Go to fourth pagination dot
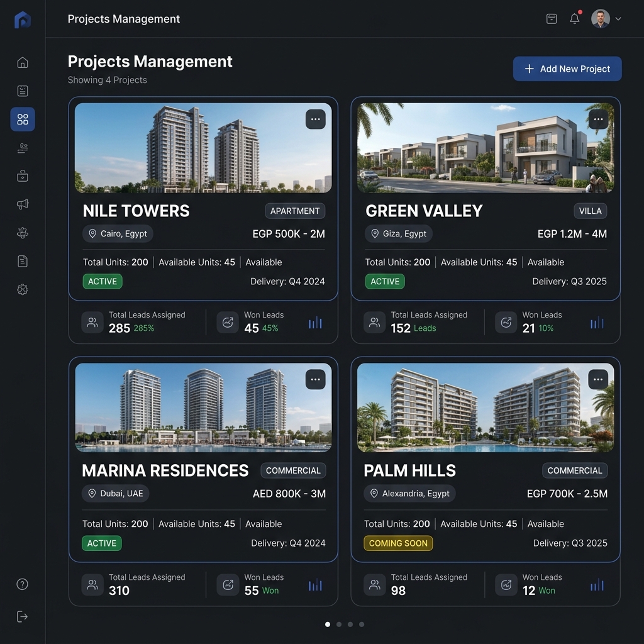The width and height of the screenshot is (644, 644). click(x=362, y=625)
